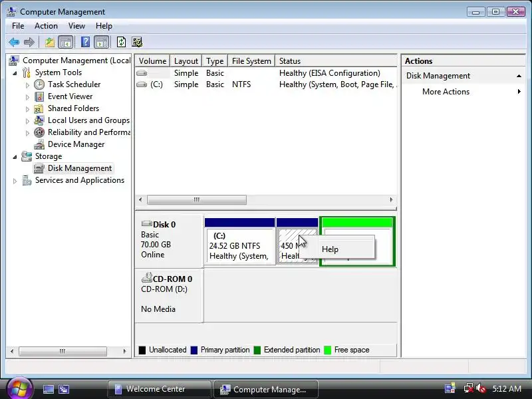Click the Disk Management tree icon
The width and height of the screenshot is (532, 399).
coord(39,168)
